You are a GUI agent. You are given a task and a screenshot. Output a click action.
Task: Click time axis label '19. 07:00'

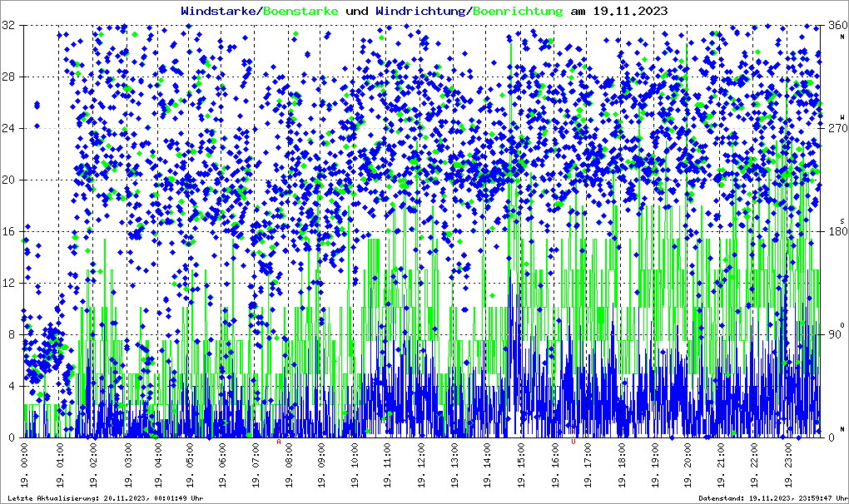point(256,465)
